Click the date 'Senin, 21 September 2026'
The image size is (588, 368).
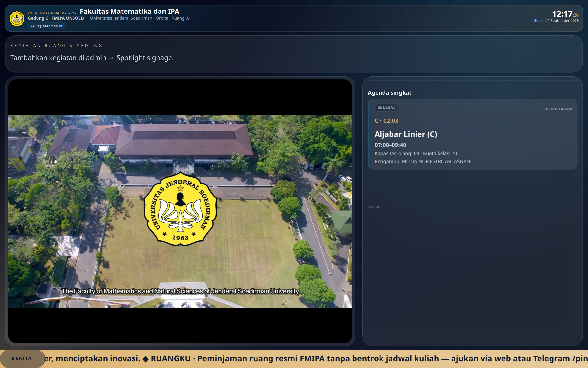556,21
